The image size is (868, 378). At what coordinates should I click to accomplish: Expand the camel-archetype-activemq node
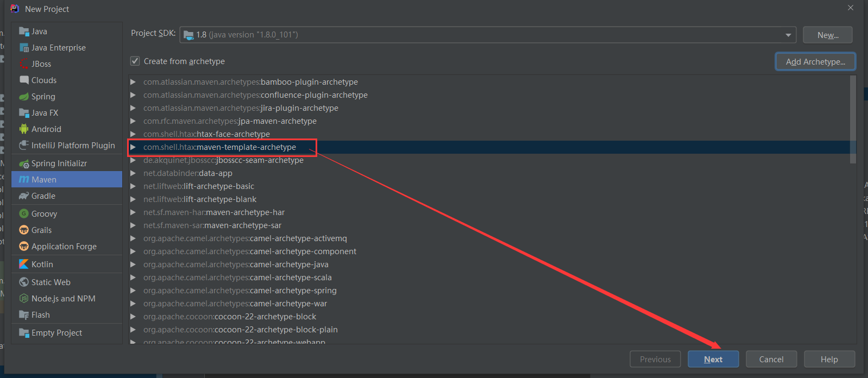[133, 238]
